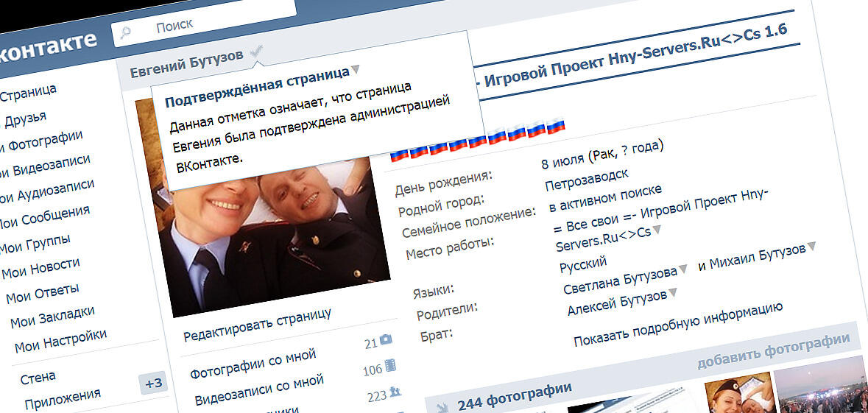The image size is (868, 413).
Task: Click the Подтверждённая страница tooltip title
Action: tap(258, 87)
